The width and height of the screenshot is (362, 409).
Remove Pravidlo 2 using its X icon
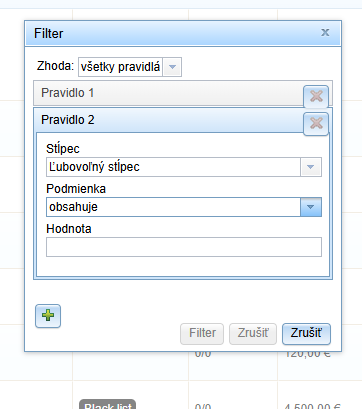pyautogui.click(x=316, y=124)
